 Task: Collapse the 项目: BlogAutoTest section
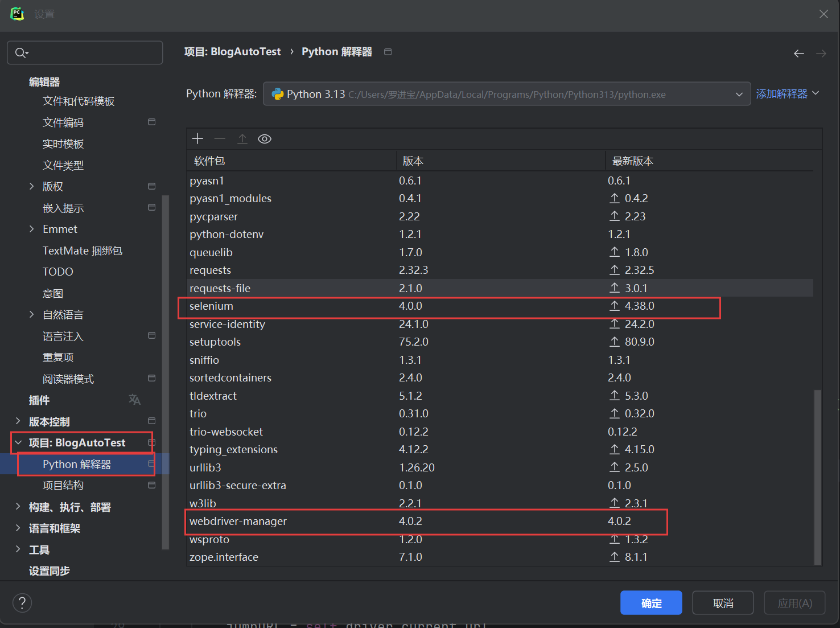click(x=18, y=442)
